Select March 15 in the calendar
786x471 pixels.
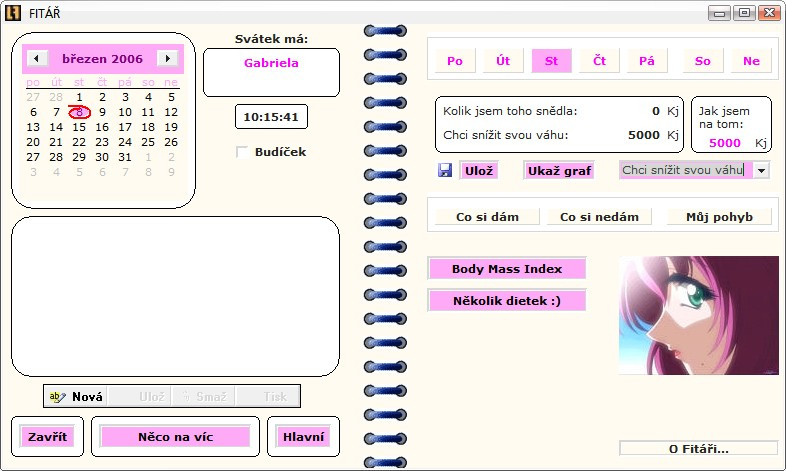coord(79,127)
